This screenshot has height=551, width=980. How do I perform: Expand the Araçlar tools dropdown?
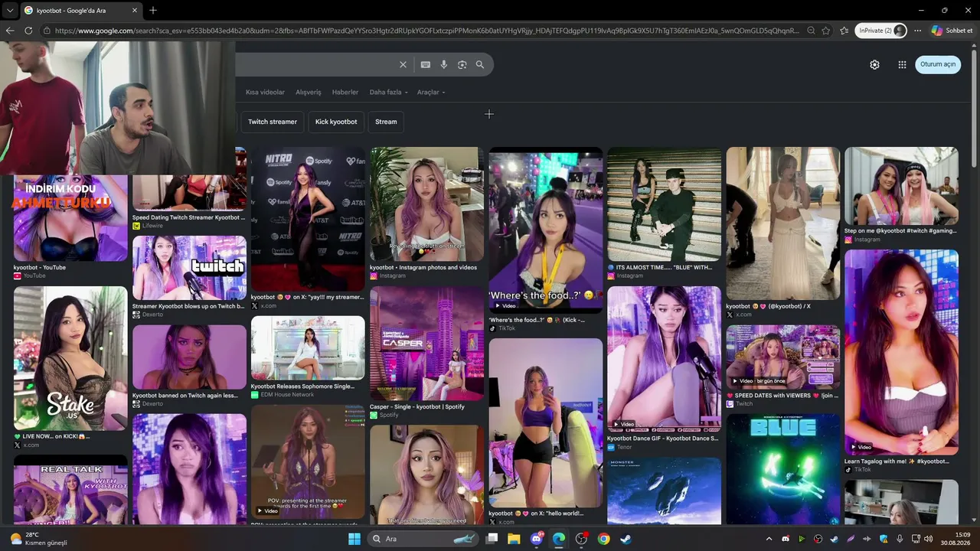(431, 92)
